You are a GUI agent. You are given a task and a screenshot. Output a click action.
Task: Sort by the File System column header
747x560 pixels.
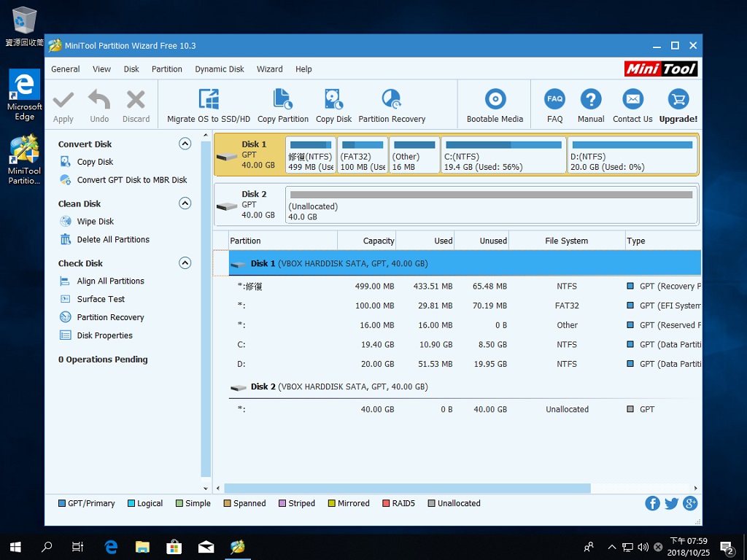tap(566, 241)
